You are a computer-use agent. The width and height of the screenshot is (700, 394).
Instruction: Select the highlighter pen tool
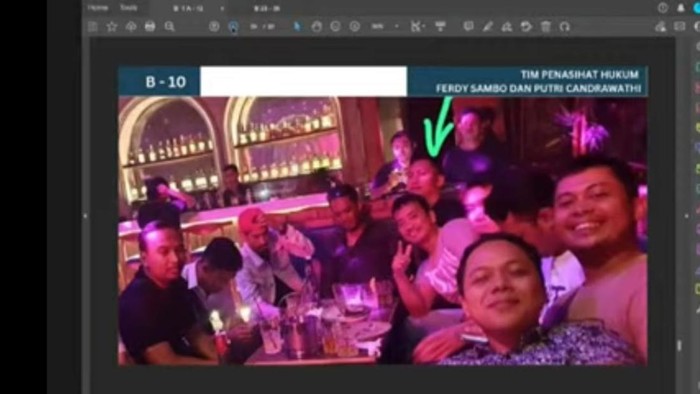pos(488,27)
